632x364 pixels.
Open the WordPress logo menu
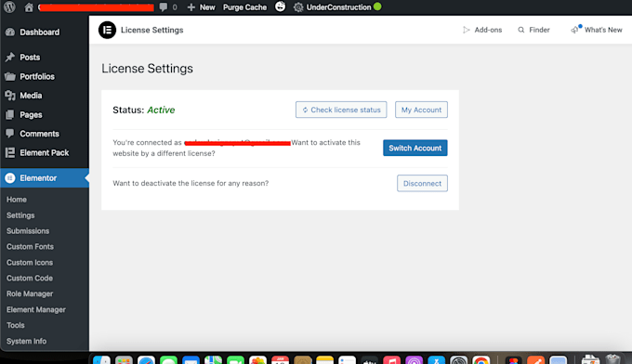click(x=9, y=6)
